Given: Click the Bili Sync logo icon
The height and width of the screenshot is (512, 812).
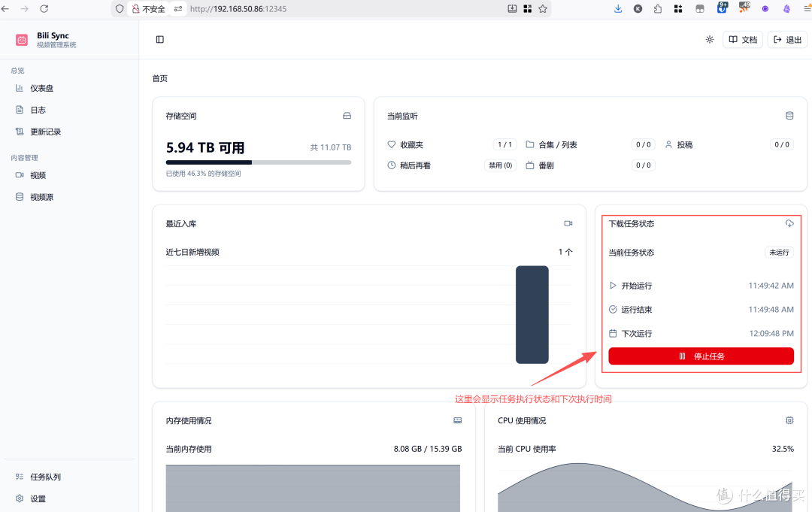Looking at the screenshot, I should click(x=22, y=40).
